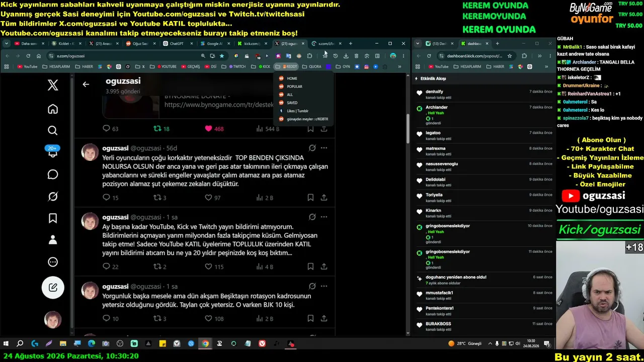
Task: Bookmark the 'Ay başına kadar YouTube' post
Action: coord(311,266)
